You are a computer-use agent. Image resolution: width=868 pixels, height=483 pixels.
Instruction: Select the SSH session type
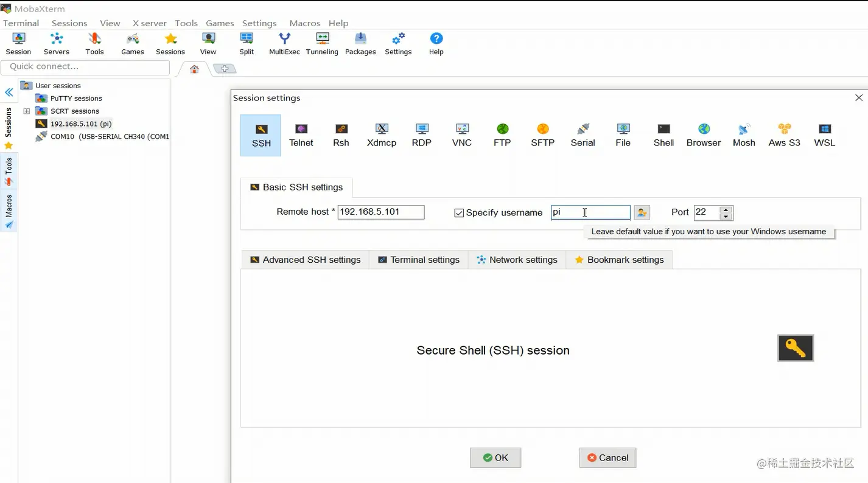[261, 136]
